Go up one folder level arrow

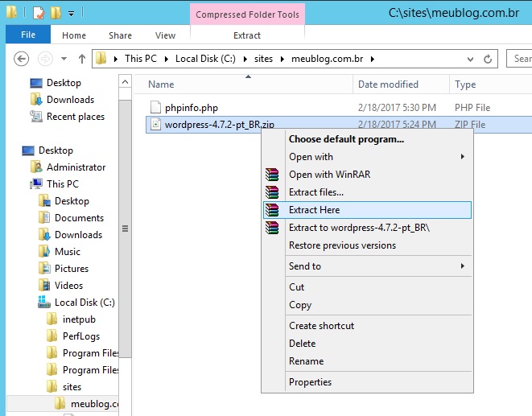(x=82, y=59)
